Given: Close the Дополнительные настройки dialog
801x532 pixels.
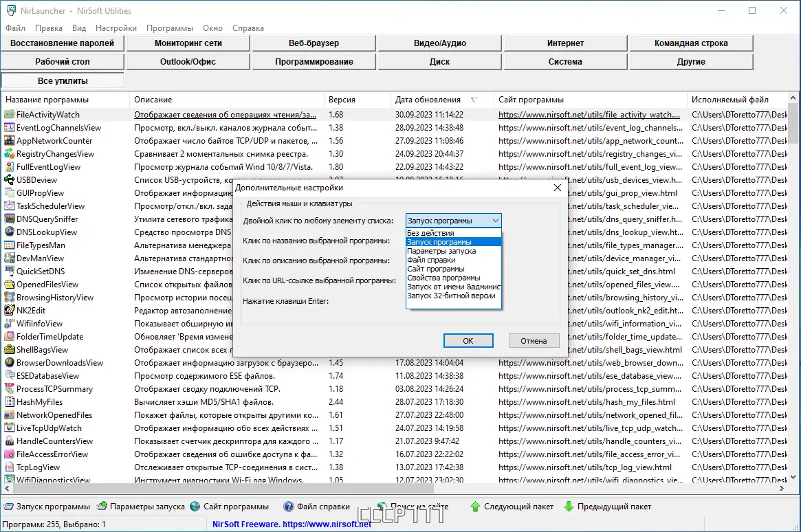Looking at the screenshot, I should point(558,188).
